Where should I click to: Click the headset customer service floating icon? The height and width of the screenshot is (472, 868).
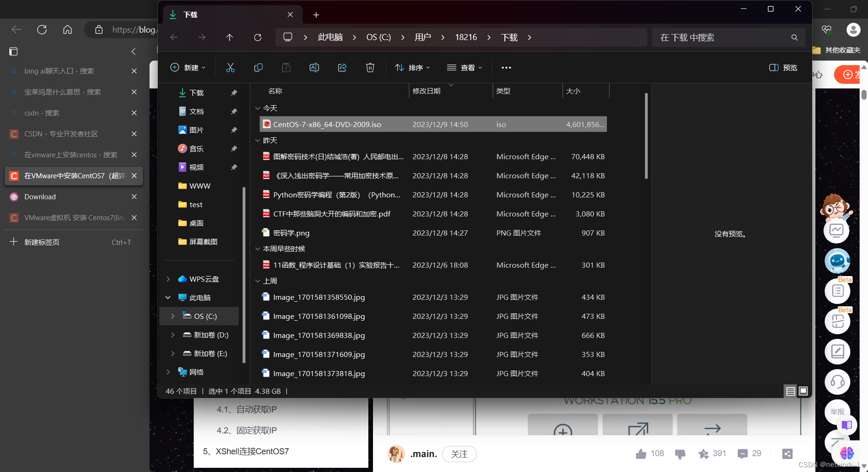[x=837, y=382]
